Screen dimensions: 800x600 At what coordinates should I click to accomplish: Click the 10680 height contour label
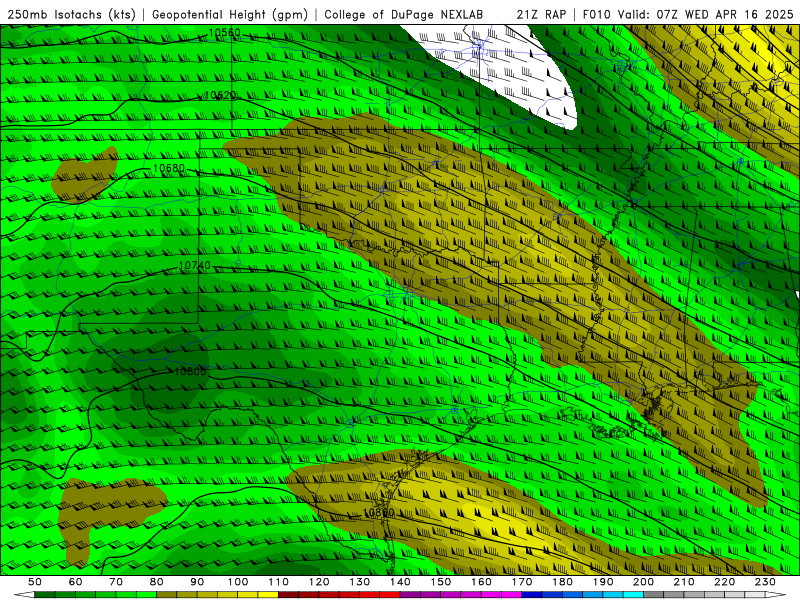click(x=169, y=168)
